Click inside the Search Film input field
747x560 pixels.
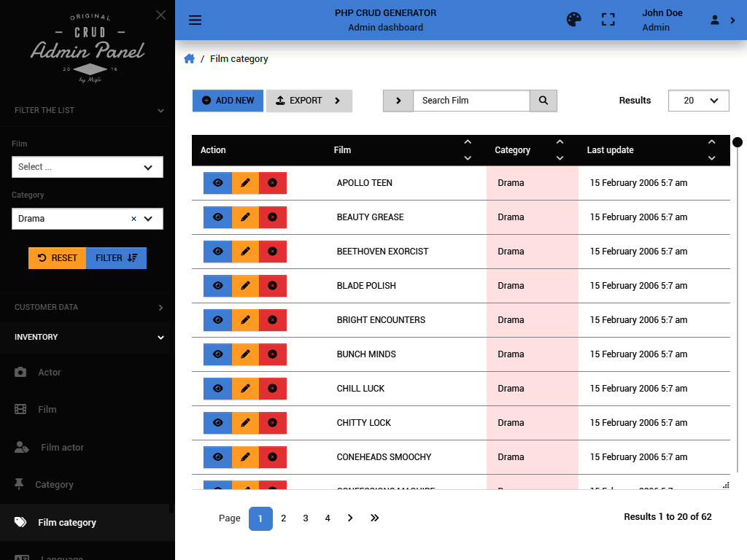pos(471,101)
